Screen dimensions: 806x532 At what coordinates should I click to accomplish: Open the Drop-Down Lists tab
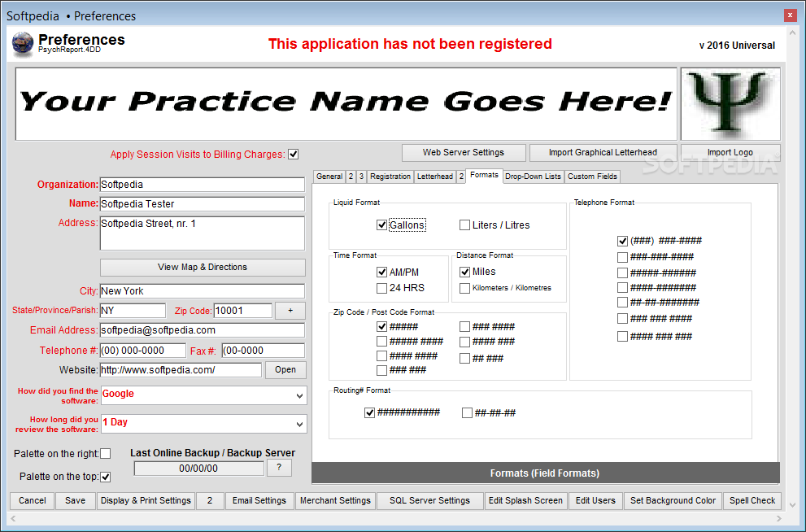533,177
